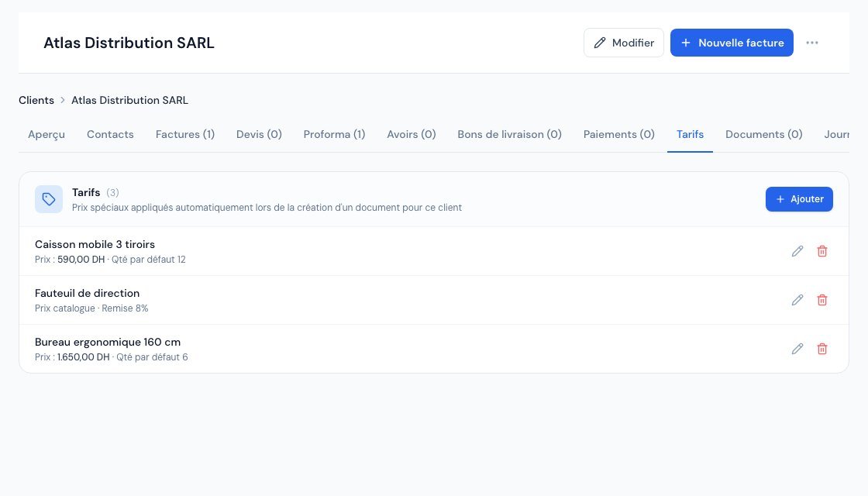Edit the Caisson mobile 3 tiroirs tariff
Viewport: 868px width, 496px height.
tap(797, 251)
